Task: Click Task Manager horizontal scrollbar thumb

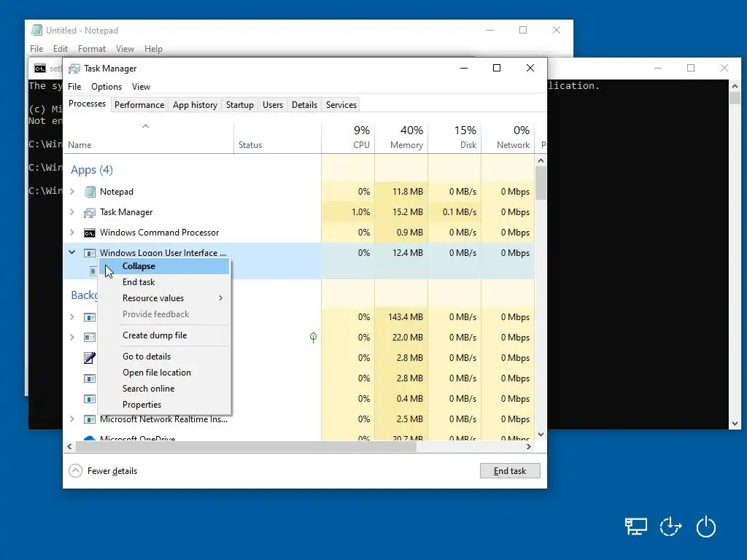Action: (246, 447)
